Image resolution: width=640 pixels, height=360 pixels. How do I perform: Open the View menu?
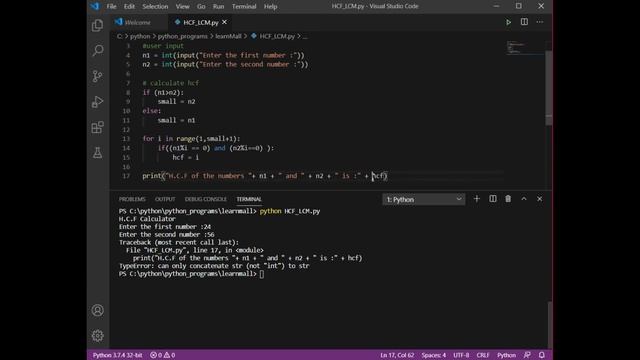coord(182,7)
